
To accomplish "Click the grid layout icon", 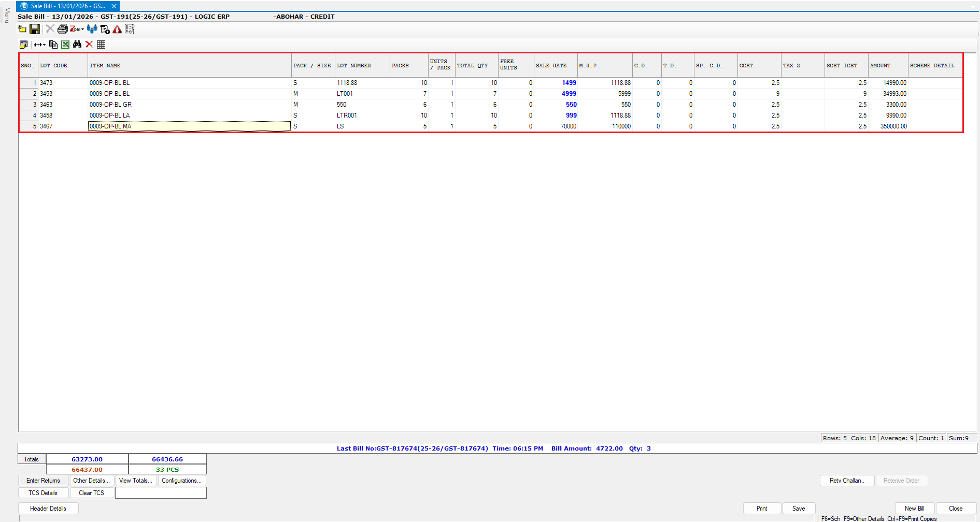I will pyautogui.click(x=101, y=45).
